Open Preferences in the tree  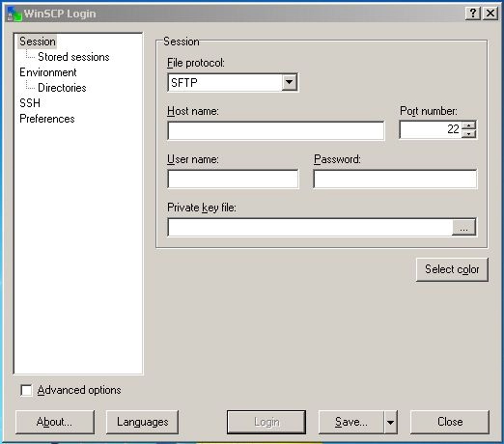pos(47,119)
